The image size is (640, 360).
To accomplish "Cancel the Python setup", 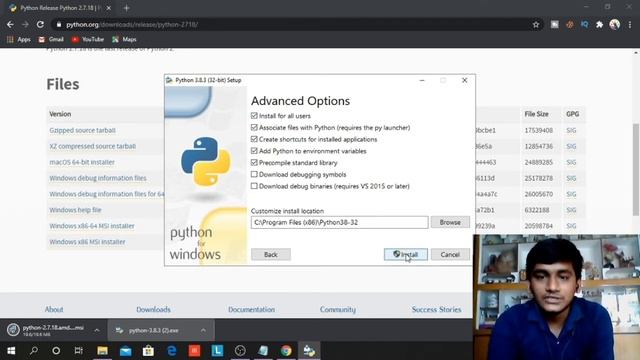I will tap(450, 254).
